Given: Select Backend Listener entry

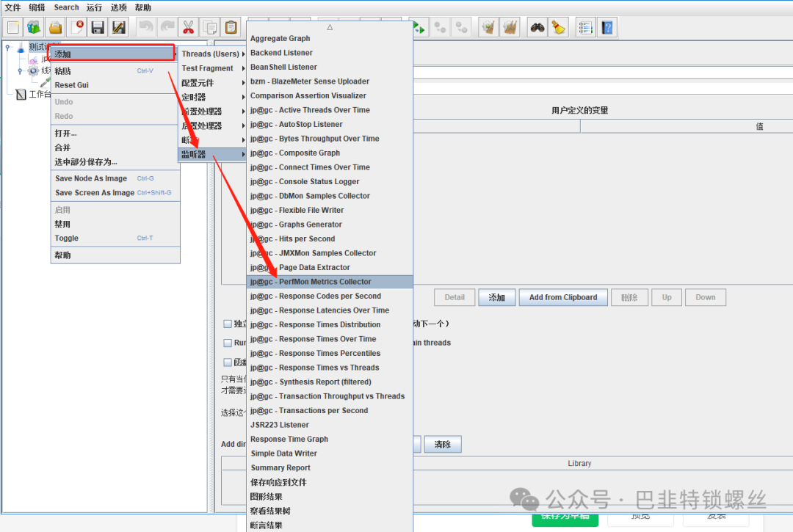Looking at the screenshot, I should [330, 53].
